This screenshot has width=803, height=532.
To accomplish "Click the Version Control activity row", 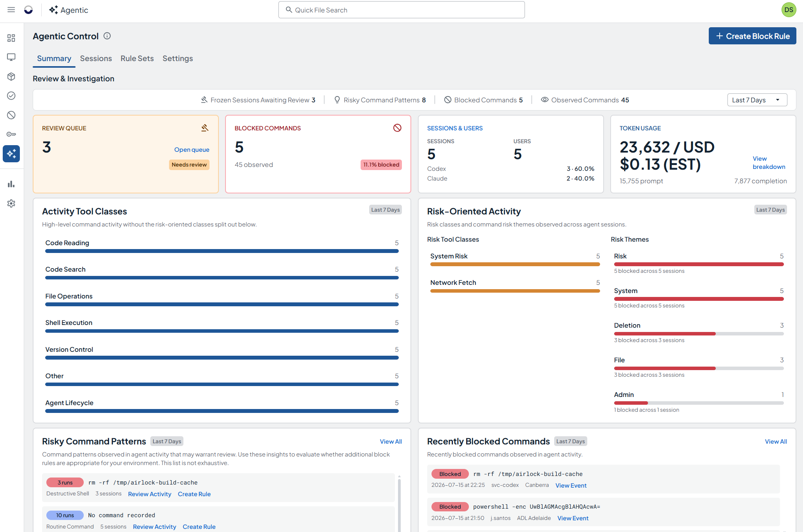I will [222, 353].
